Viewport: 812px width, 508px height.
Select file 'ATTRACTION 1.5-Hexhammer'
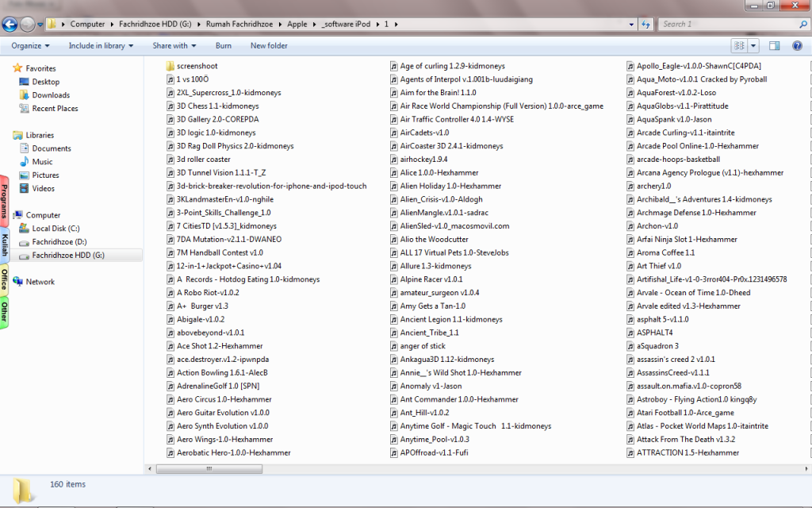coord(688,453)
